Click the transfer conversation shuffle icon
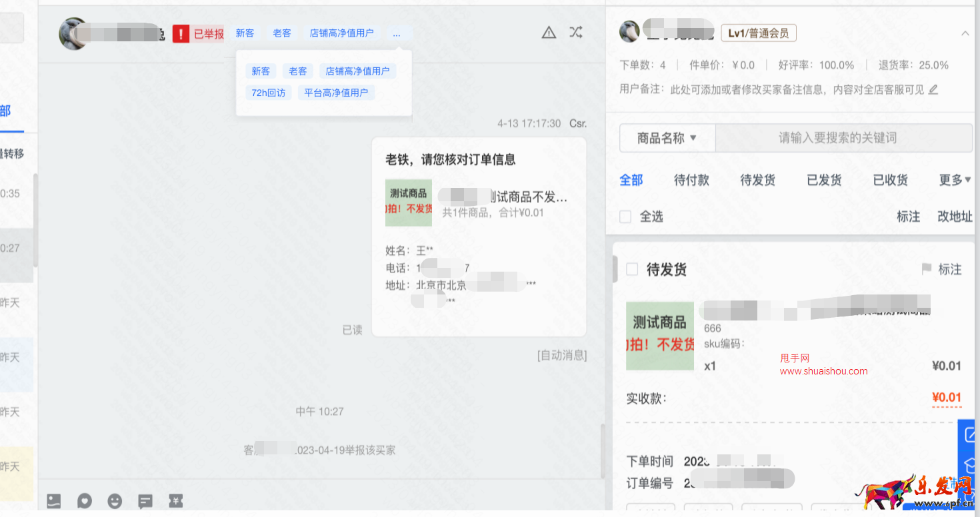Screen dimensions: 980x517 point(575,32)
